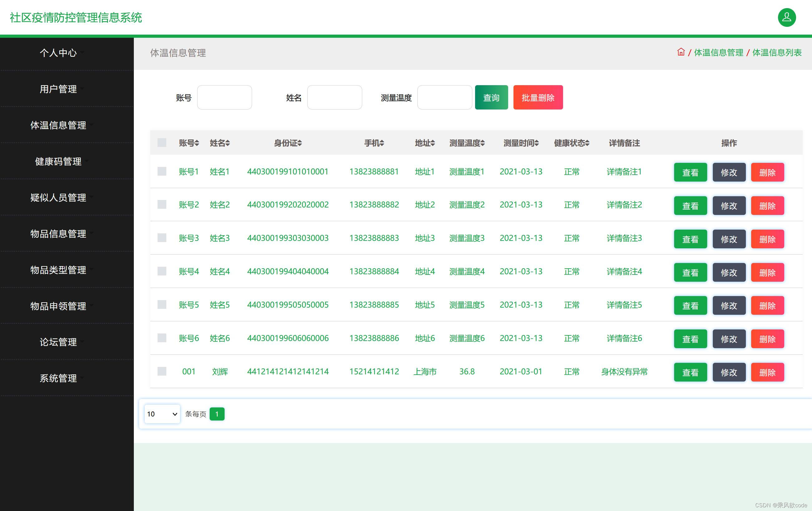Open the page size dropdown showing 10
This screenshot has width=812, height=511.
point(162,414)
